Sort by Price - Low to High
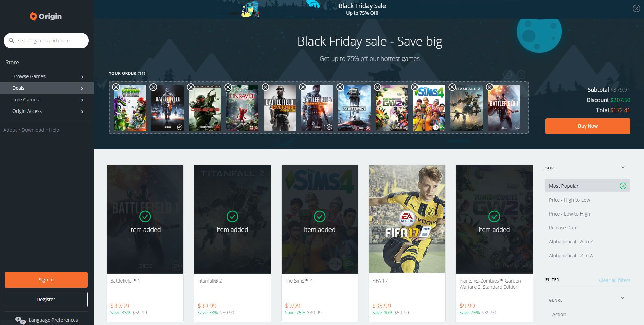 [x=569, y=214]
